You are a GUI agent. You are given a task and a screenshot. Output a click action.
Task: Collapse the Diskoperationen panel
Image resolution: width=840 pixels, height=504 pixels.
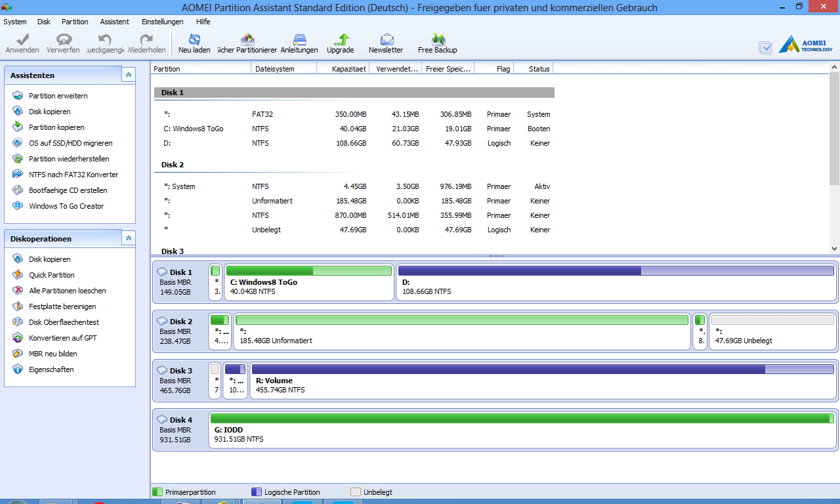coord(129,238)
